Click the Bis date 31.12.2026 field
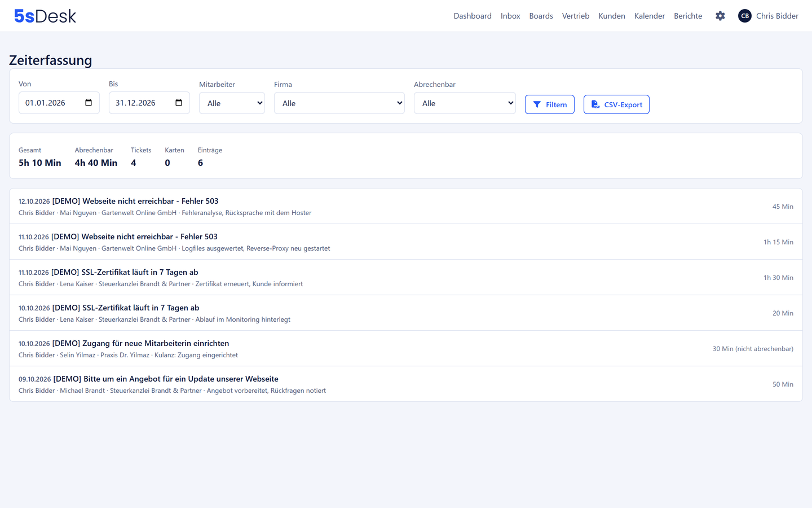Viewport: 812px width, 508px height. [x=149, y=103]
